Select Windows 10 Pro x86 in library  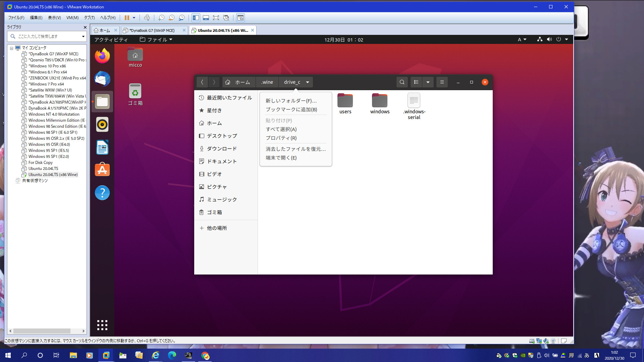click(x=47, y=66)
